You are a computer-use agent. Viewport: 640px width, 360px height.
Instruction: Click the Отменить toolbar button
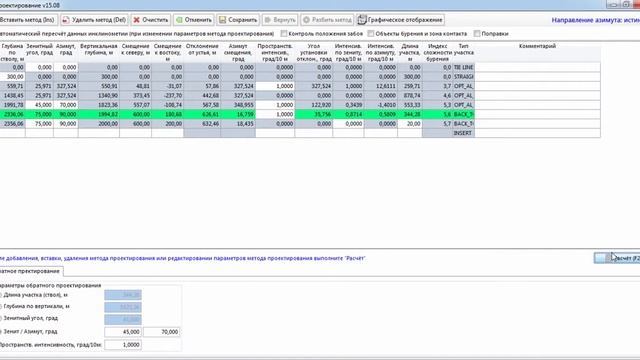point(193,20)
